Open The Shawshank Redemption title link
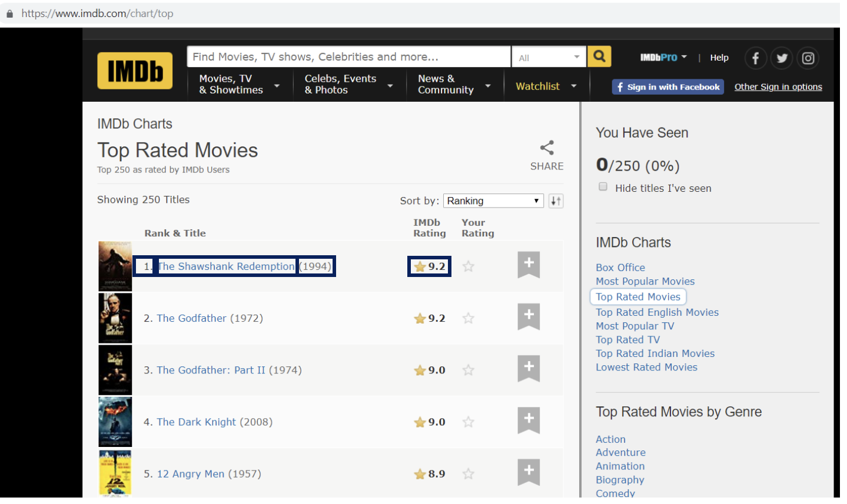Image resolution: width=847 pixels, height=504 pixels. coord(226,266)
